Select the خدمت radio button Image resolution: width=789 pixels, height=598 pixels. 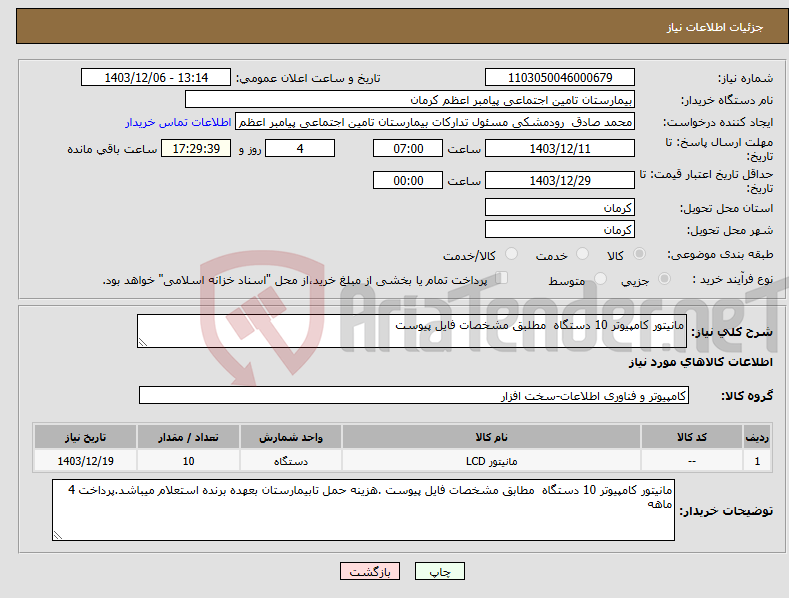point(582,254)
